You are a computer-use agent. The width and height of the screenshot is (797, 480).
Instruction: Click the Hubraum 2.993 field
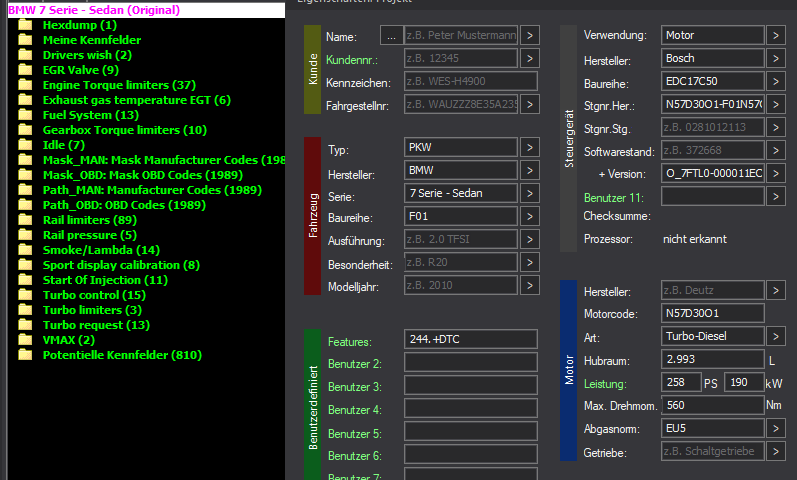[x=713, y=359]
